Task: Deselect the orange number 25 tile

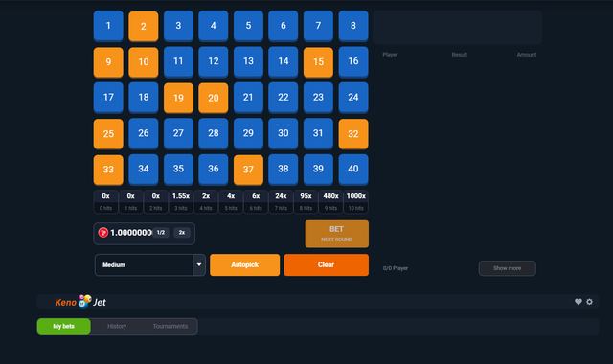Action: point(108,133)
